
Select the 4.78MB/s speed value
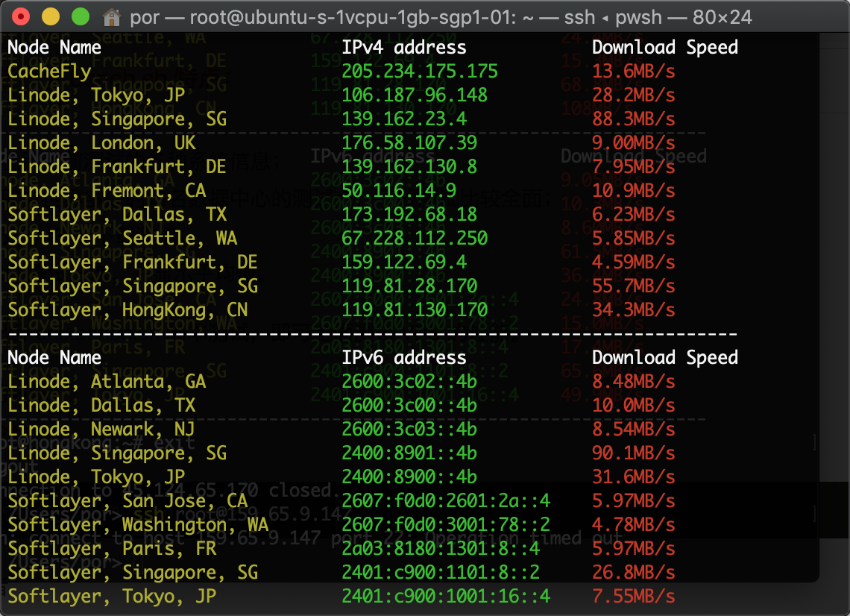pyautogui.click(x=633, y=525)
